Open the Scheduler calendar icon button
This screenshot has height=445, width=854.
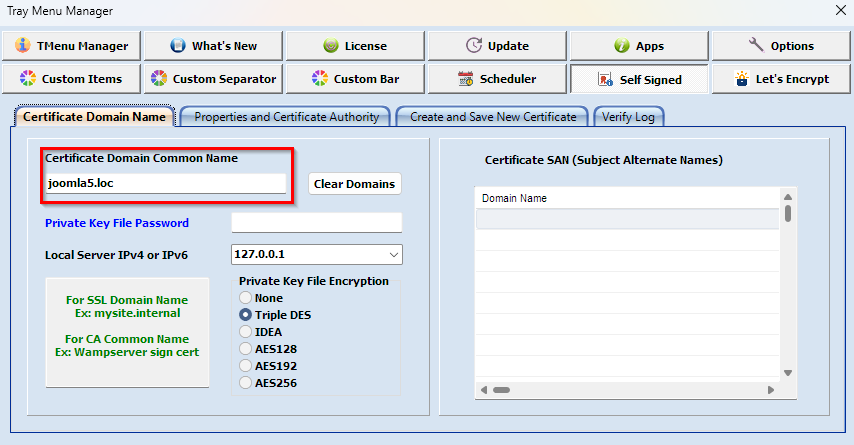click(x=497, y=79)
